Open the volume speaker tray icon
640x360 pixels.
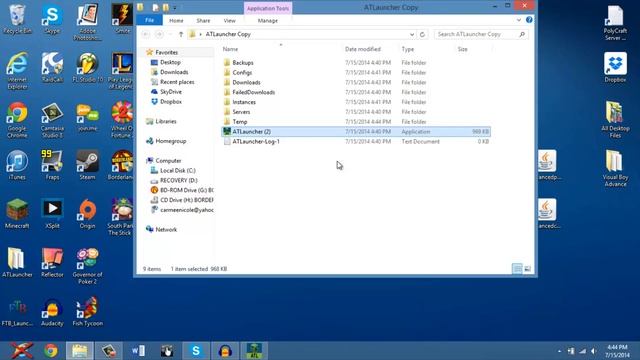[x=594, y=351]
